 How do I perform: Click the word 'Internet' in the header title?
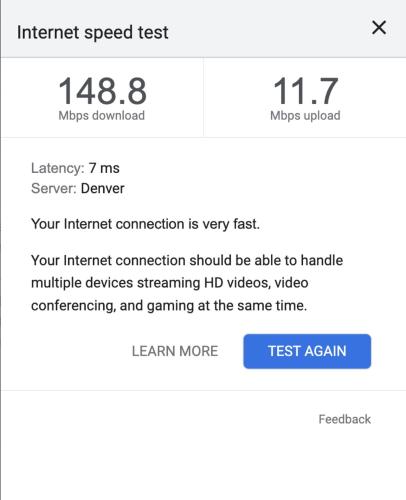pos(48,33)
